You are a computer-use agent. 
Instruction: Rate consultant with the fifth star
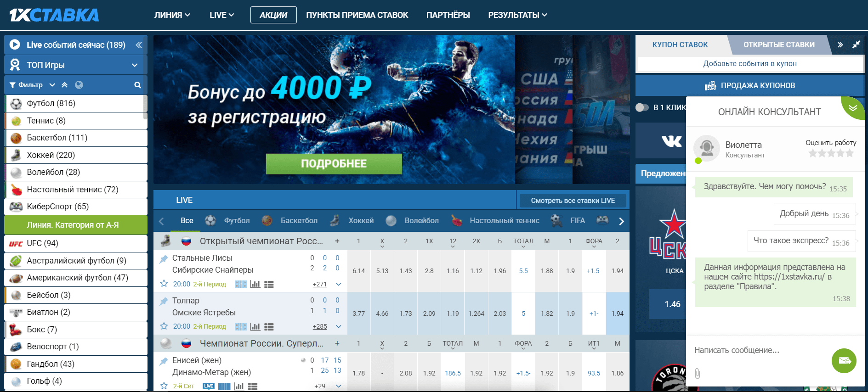point(850,153)
